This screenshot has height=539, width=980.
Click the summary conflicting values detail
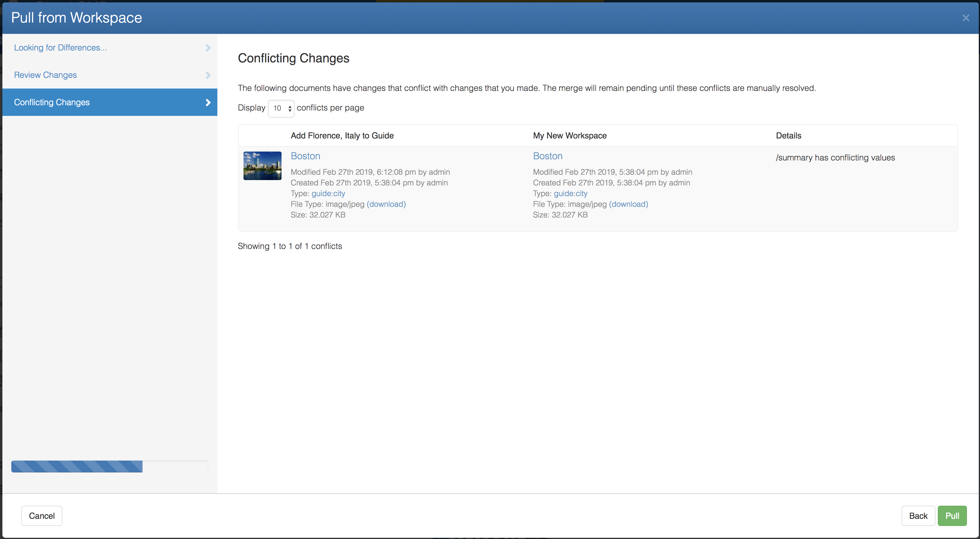[835, 157]
